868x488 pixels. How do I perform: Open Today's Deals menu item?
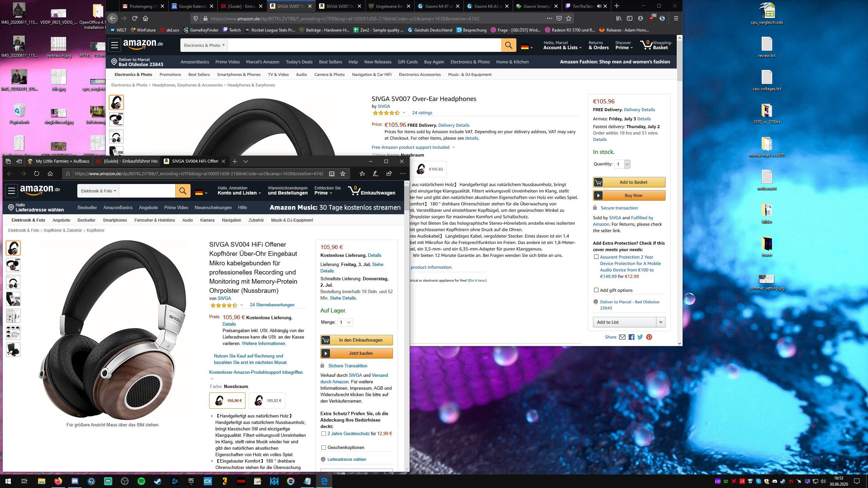(x=299, y=62)
